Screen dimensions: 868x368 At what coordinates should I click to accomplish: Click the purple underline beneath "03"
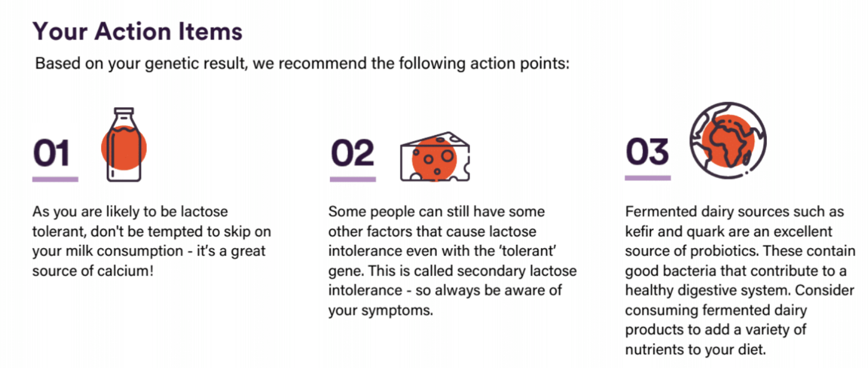pos(648,178)
